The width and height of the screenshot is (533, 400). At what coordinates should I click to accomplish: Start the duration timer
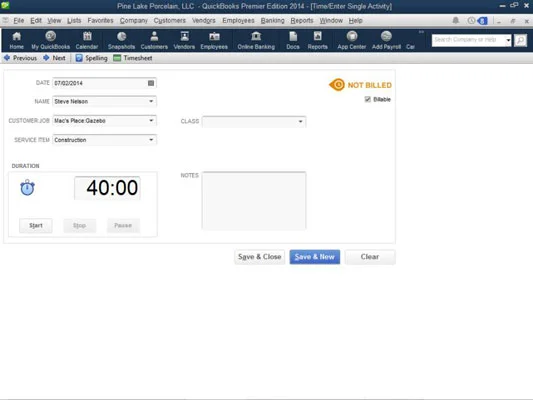(36, 226)
